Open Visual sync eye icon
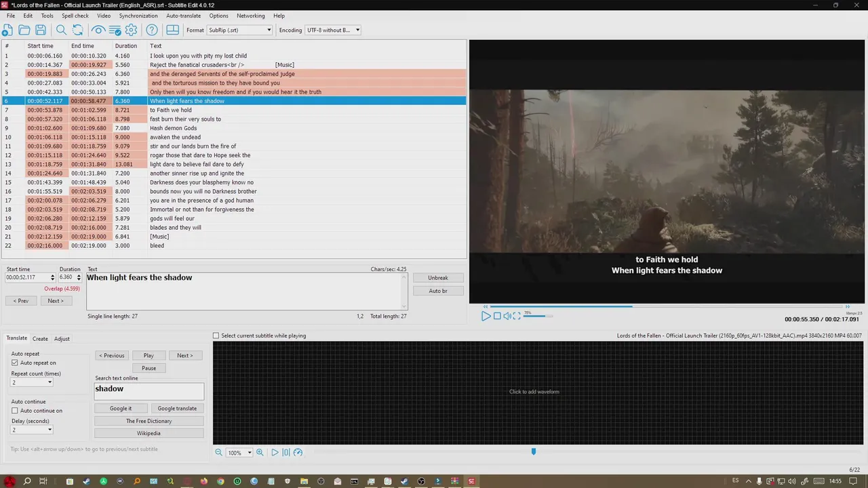The image size is (868, 488). coord(98,30)
